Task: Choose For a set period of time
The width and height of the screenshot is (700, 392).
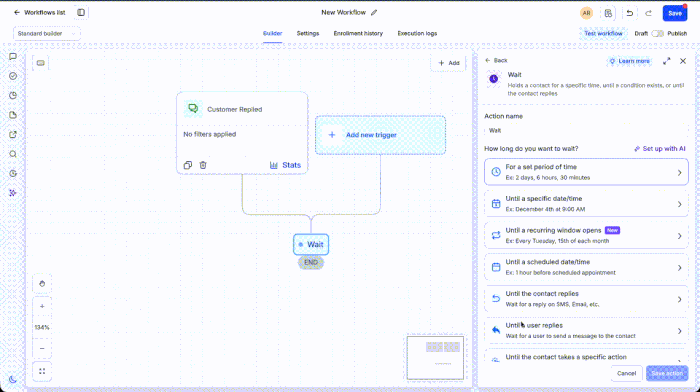Action: point(586,172)
